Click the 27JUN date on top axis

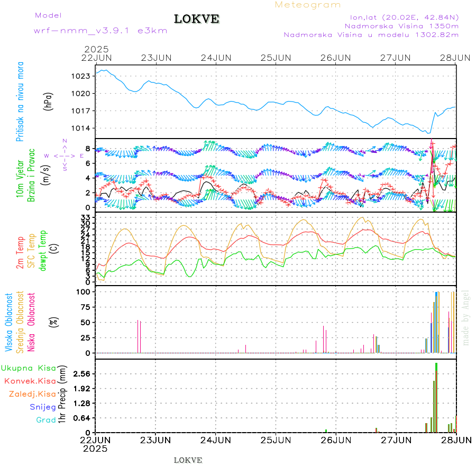point(396,58)
